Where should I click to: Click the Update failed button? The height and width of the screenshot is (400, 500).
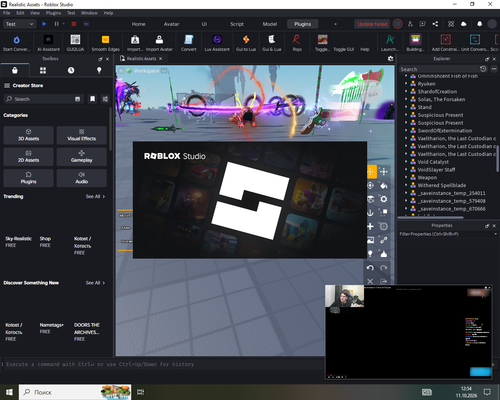(372, 24)
